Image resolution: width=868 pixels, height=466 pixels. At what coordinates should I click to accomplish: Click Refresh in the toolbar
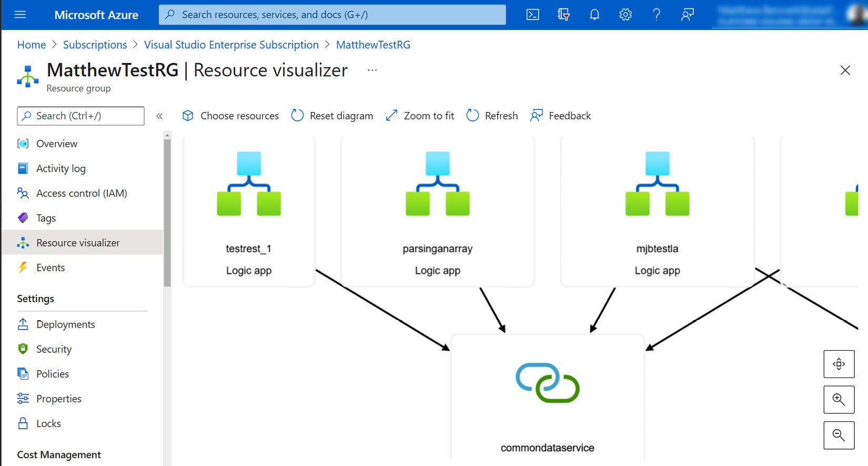tap(492, 116)
